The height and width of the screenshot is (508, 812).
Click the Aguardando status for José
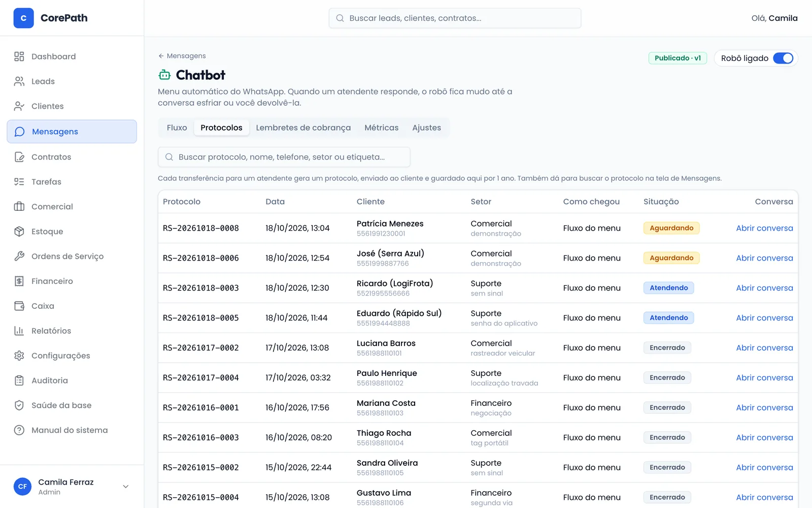point(671,258)
